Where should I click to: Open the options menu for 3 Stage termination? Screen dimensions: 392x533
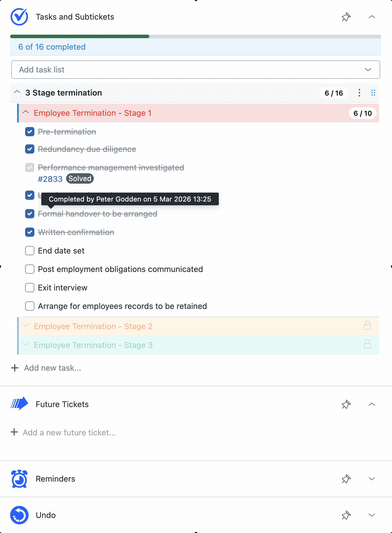[x=359, y=93]
